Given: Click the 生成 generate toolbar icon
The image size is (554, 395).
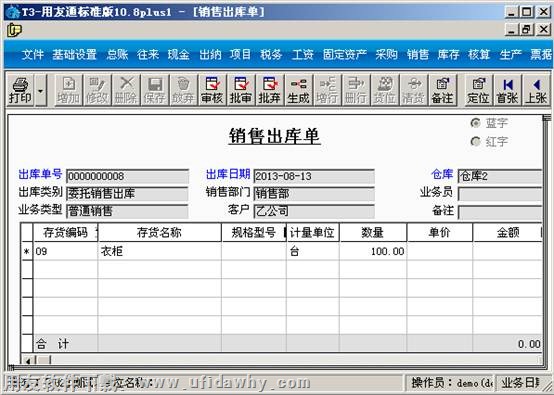Looking at the screenshot, I should [298, 90].
